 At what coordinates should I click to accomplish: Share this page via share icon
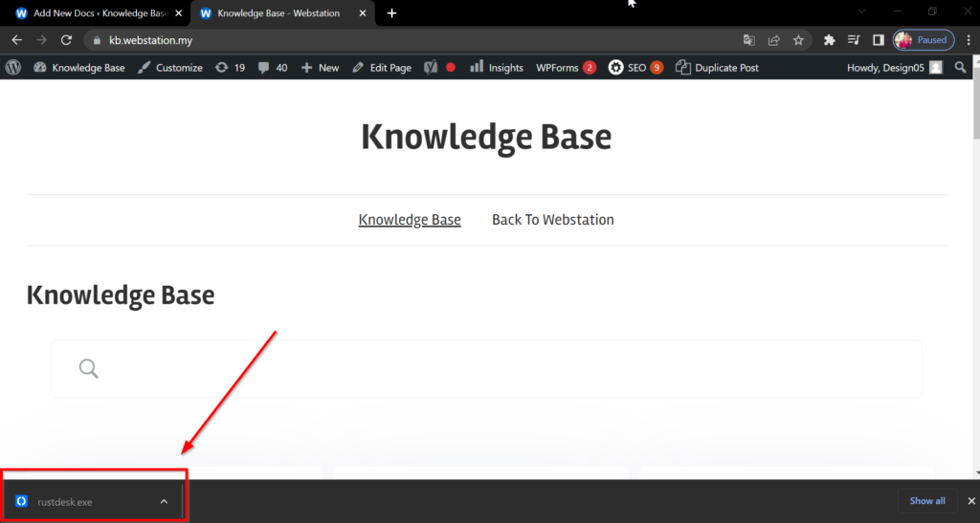(x=773, y=40)
